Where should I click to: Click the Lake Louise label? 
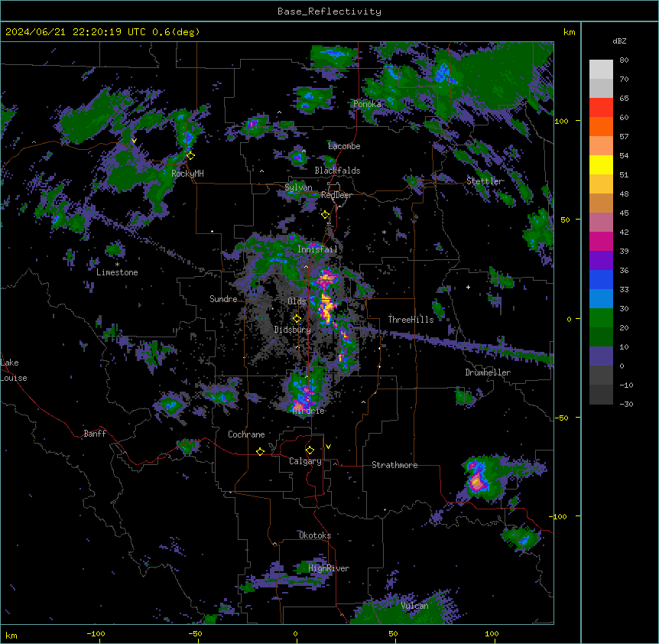(x=14, y=370)
